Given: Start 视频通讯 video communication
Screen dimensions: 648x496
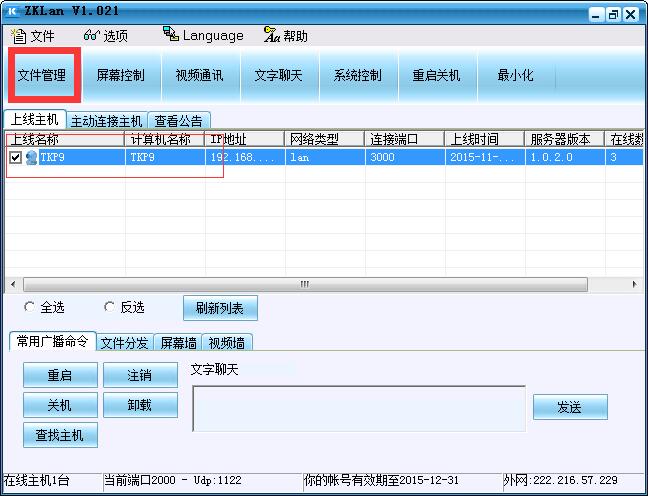Looking at the screenshot, I should [x=199, y=75].
